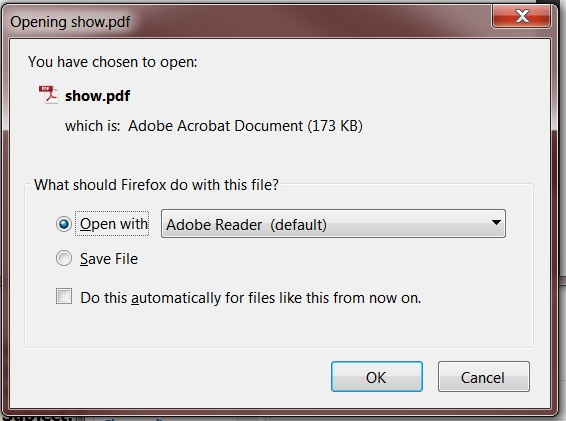This screenshot has width=566, height=421.
Task: Click the Open with label text
Action: click(114, 224)
